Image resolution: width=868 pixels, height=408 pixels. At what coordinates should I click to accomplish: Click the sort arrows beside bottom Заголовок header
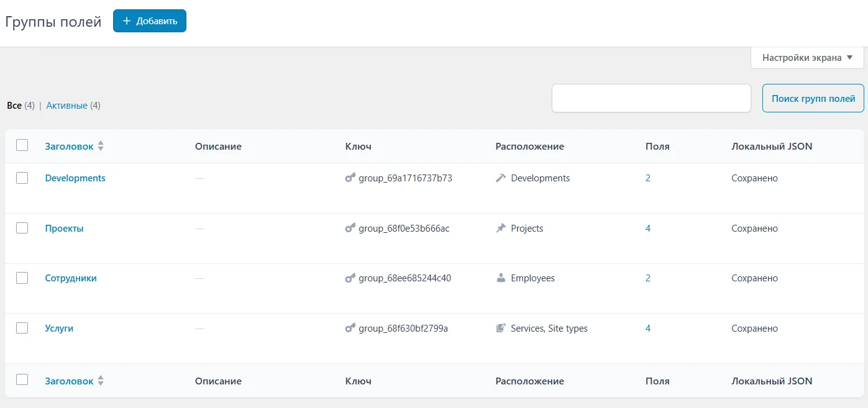click(101, 381)
